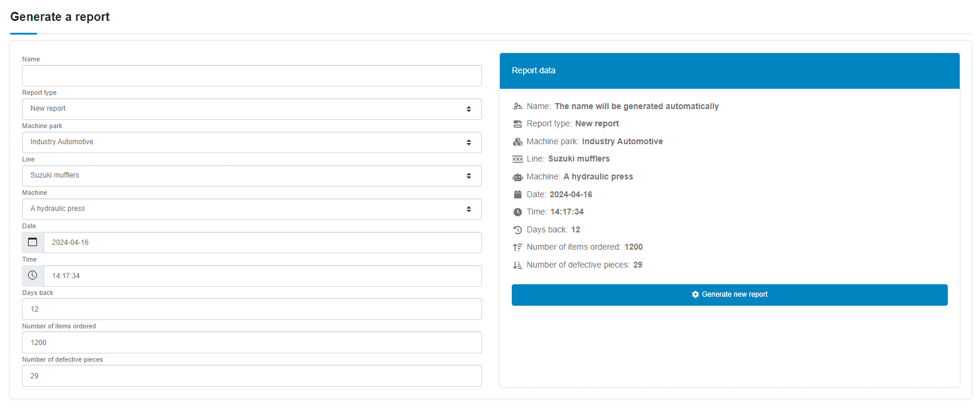Image resolution: width=980 pixels, height=410 pixels.
Task: Focus the empty Name input field
Action: [252, 76]
